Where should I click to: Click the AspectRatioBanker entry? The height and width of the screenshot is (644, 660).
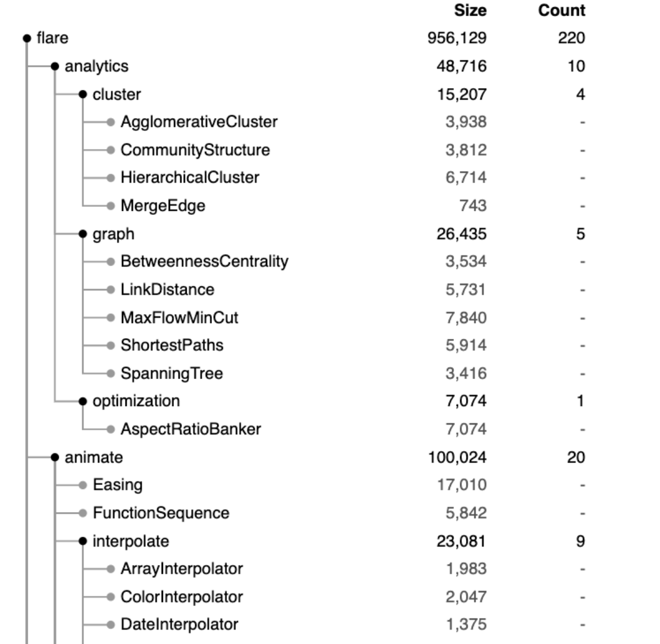pyautogui.click(x=191, y=429)
